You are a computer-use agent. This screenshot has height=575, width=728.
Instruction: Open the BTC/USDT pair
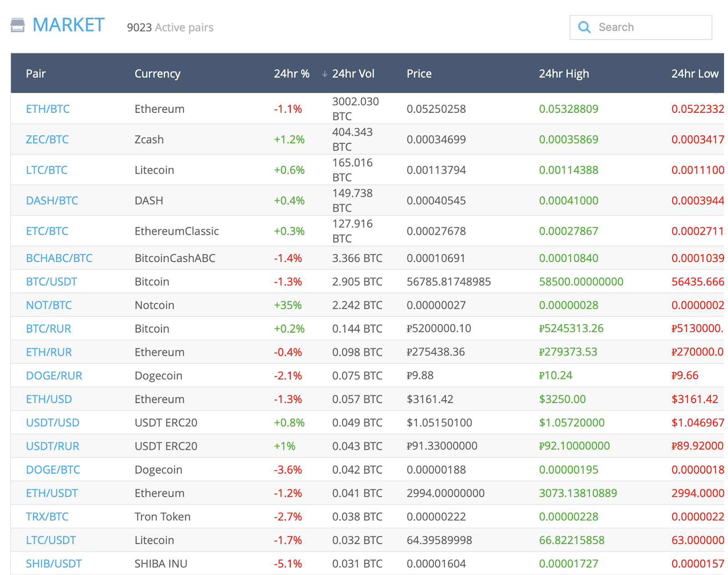point(51,282)
